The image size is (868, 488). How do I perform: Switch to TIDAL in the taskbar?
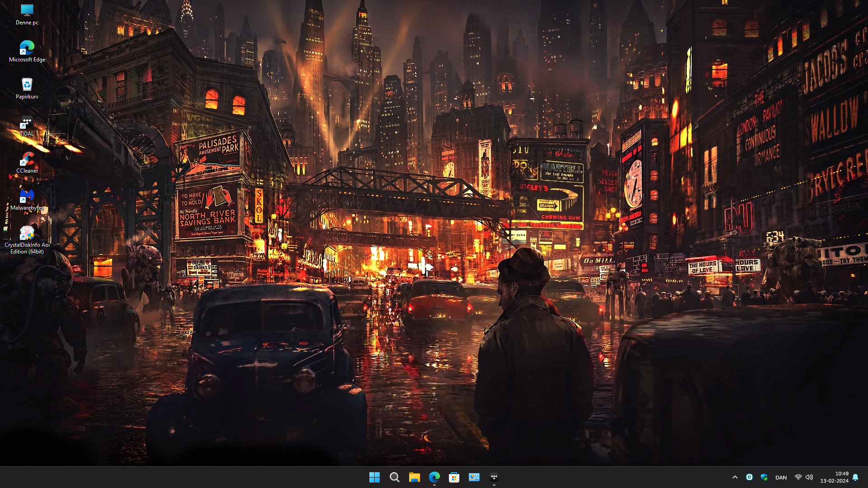494,477
